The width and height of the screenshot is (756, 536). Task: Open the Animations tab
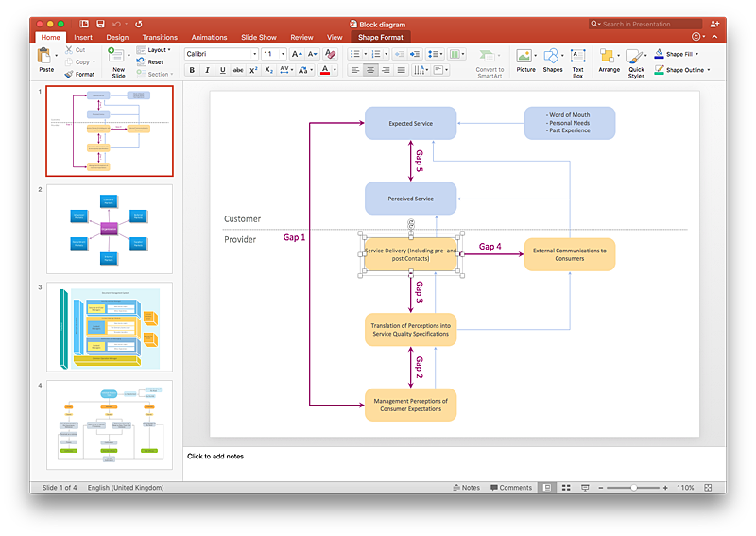[x=209, y=37]
